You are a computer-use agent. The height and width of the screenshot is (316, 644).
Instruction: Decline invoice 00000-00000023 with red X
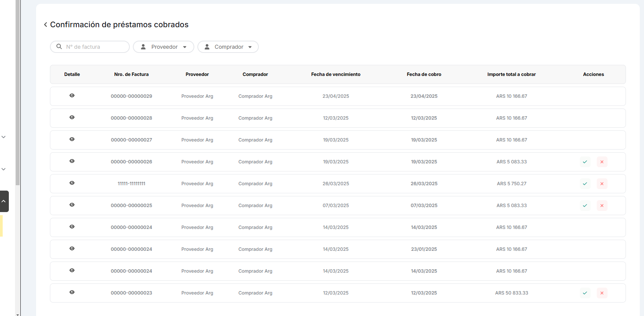point(602,293)
